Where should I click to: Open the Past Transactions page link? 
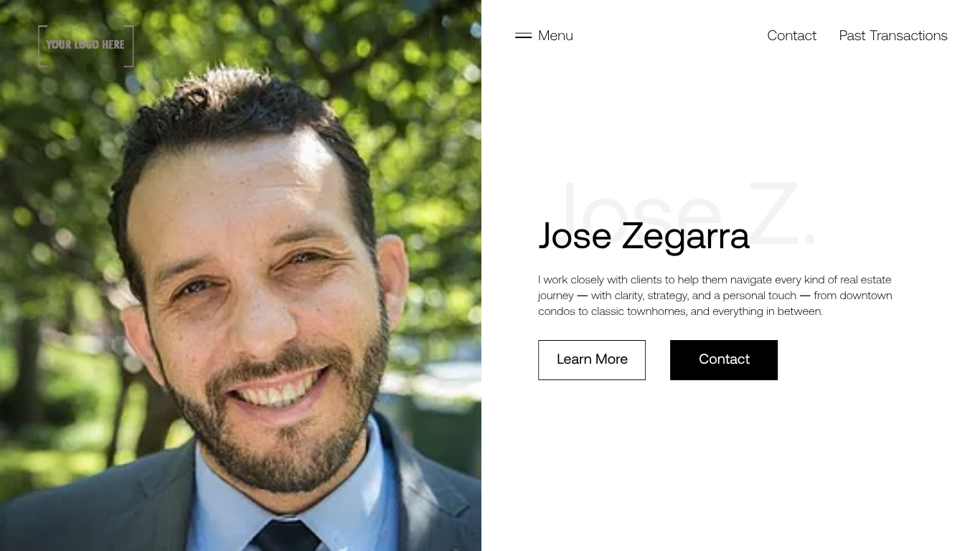[893, 35]
